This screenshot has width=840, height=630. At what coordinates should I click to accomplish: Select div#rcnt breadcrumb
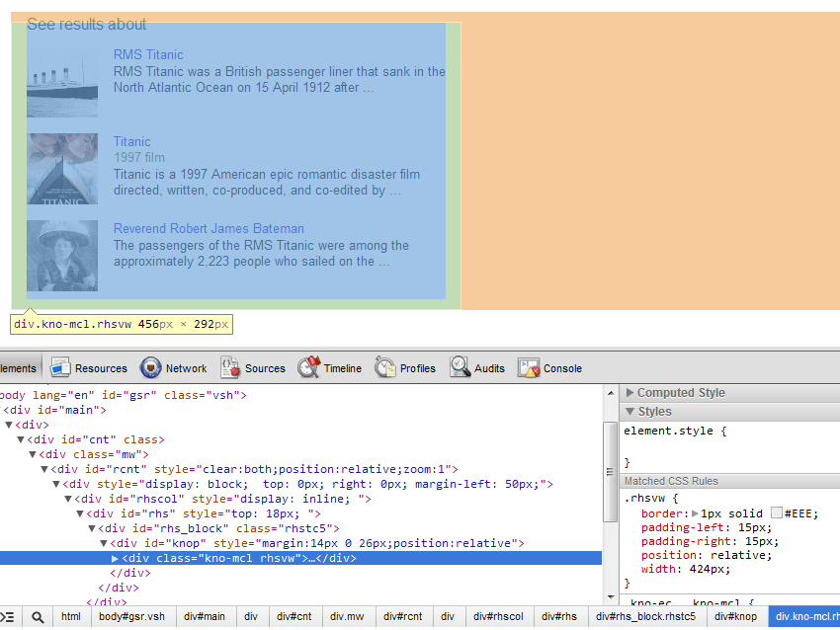click(x=403, y=616)
